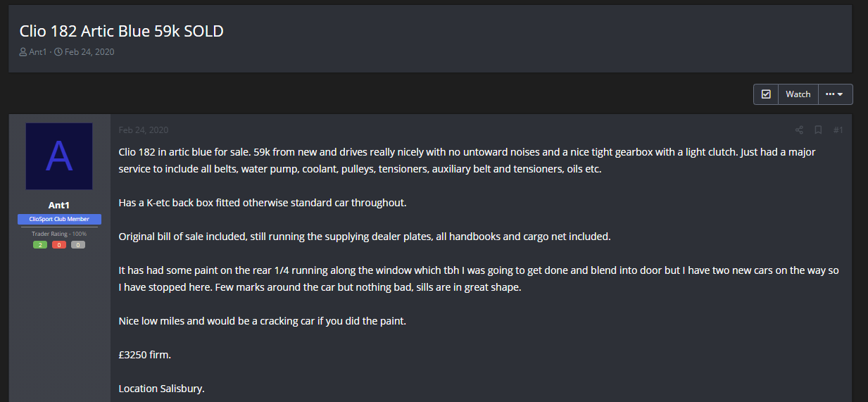
Task: Click the share icon on post #1
Action: (799, 130)
